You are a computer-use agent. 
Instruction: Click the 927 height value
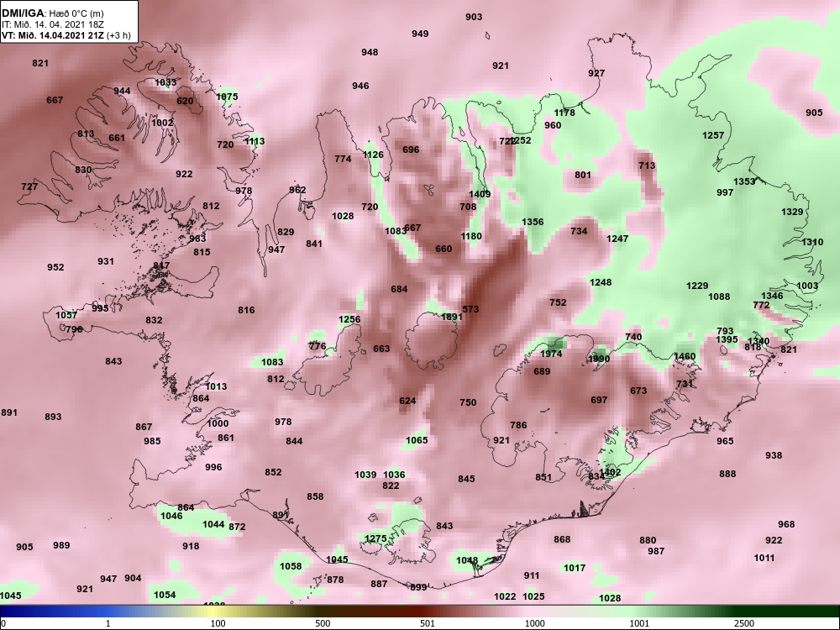point(596,73)
